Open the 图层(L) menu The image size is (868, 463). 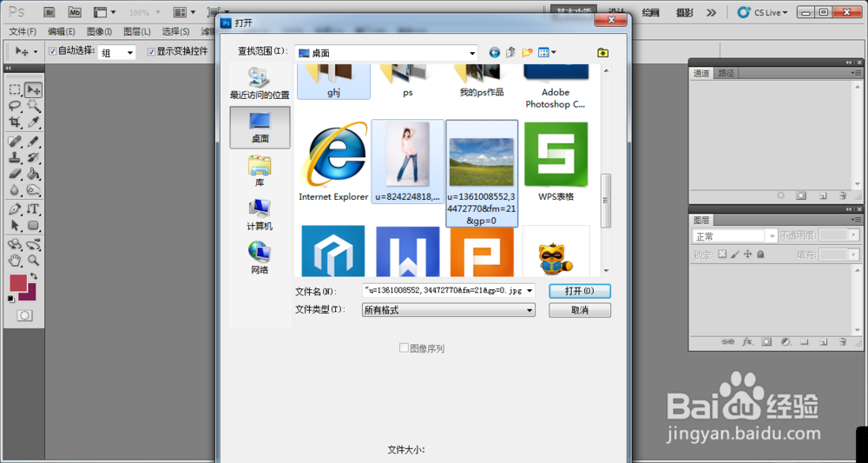pos(137,31)
